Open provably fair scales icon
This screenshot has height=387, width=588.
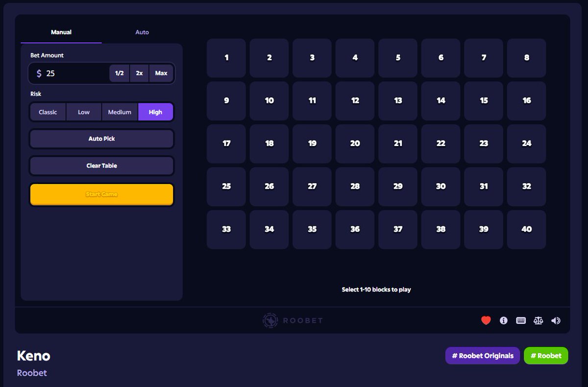click(x=538, y=320)
